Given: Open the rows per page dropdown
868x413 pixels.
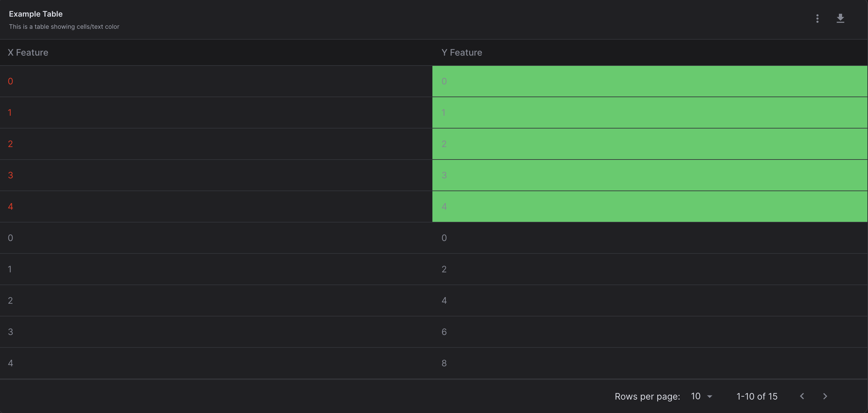Looking at the screenshot, I should tap(702, 396).
